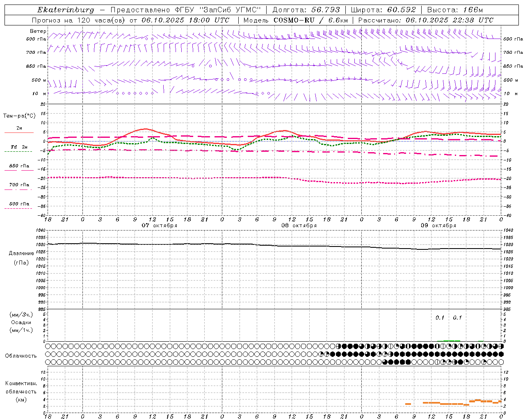Click the 500 гПа temperature legend entry
This screenshot has width=525, height=420.
pyautogui.click(x=19, y=204)
